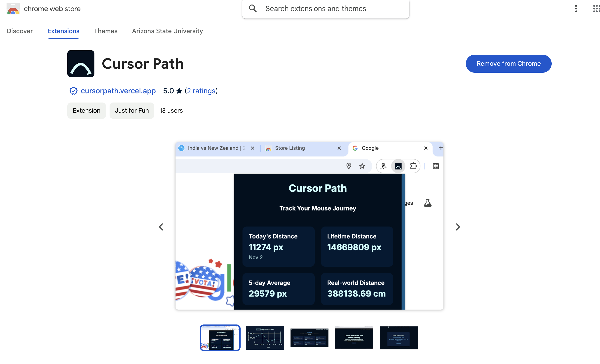Screen dimensions: 600x364
Task: Click the Cursor Path title heading
Action: tap(143, 64)
